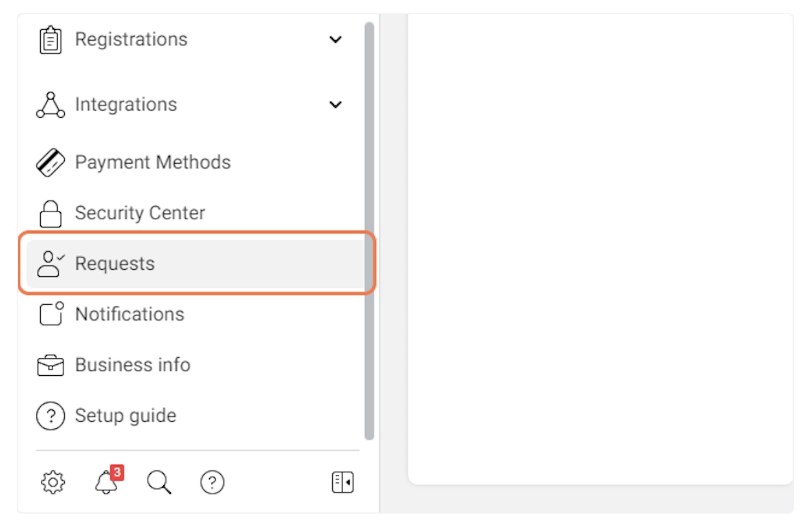Click the Requests person icon
812x524 pixels.
pos(51,264)
